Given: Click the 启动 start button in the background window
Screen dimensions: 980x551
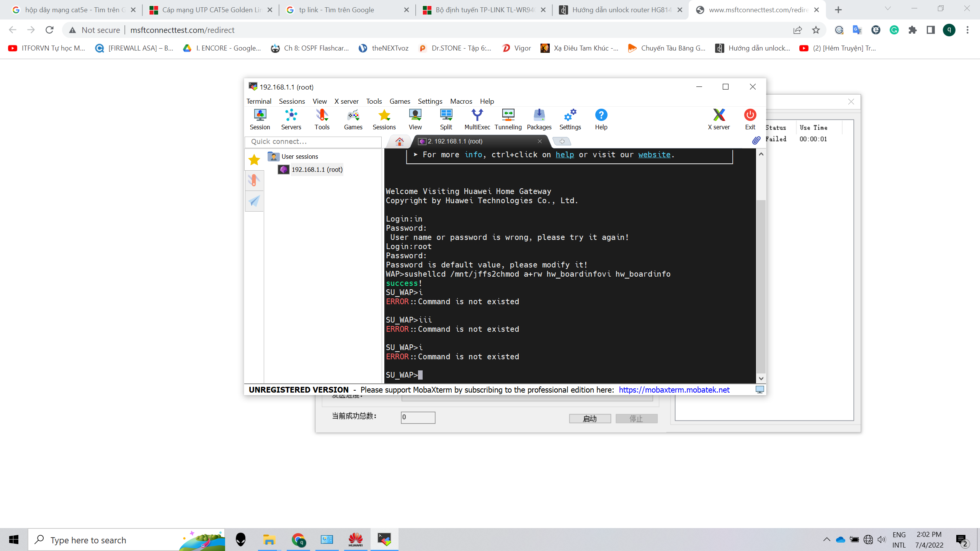Looking at the screenshot, I should click(x=590, y=419).
